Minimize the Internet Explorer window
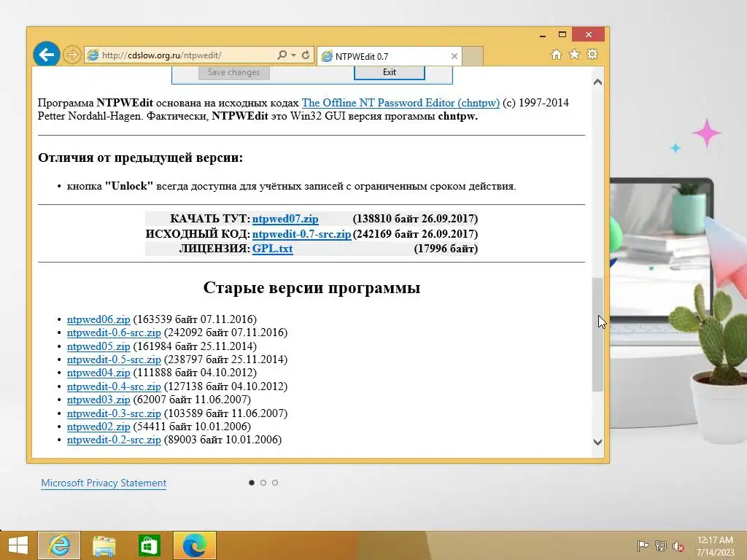 pos(543,35)
